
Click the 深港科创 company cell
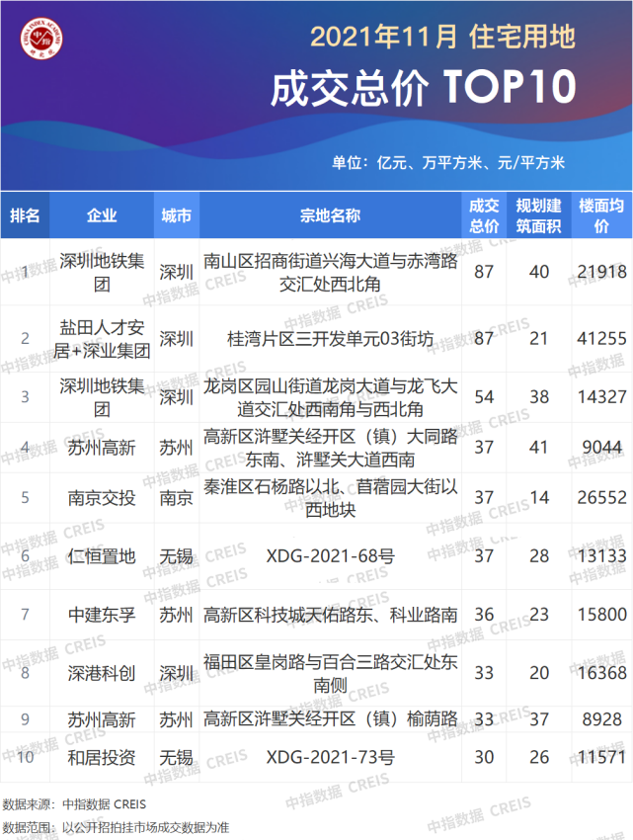point(102,673)
